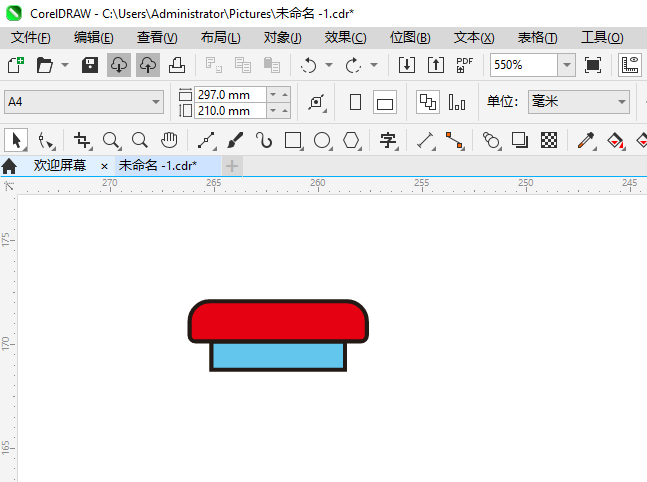Select the Rectangle tool
The image size is (647, 482).
tap(293, 140)
